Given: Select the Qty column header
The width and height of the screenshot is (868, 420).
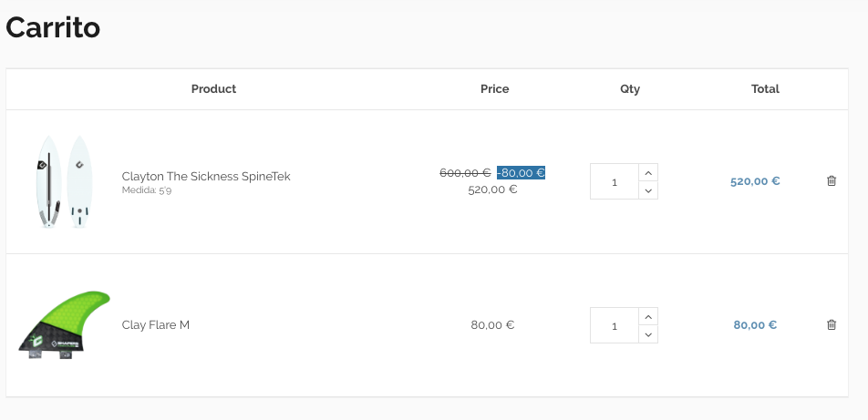Looking at the screenshot, I should (x=630, y=89).
